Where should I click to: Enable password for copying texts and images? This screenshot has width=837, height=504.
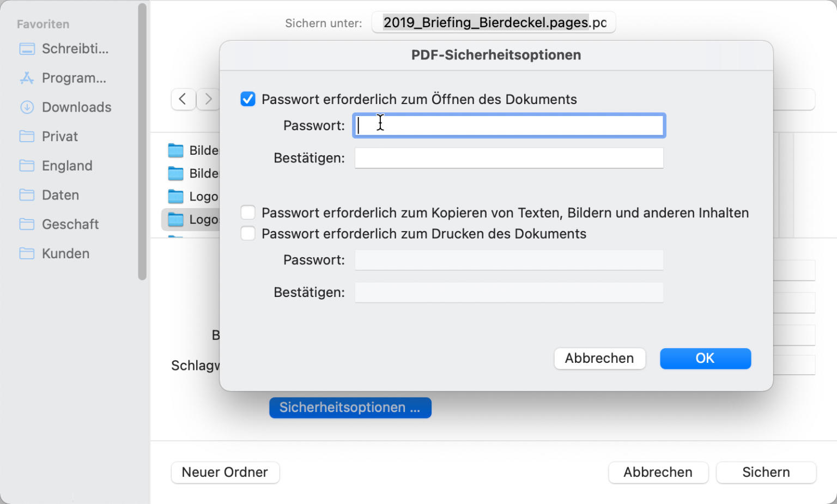click(x=248, y=212)
